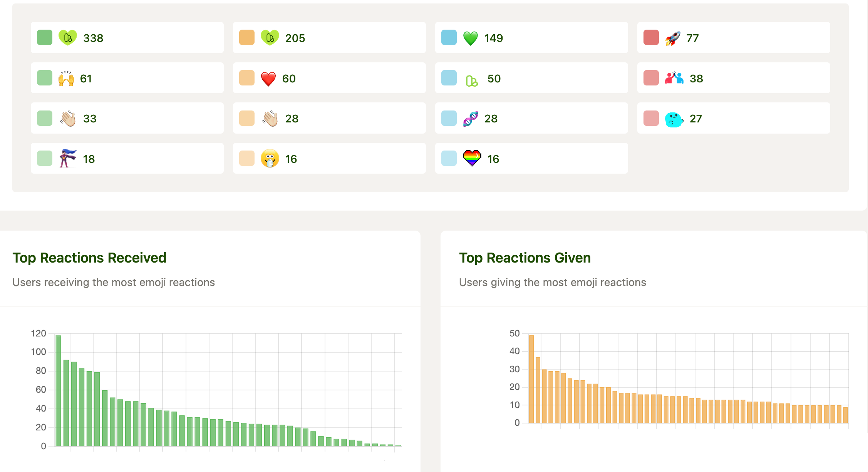Click the tallest green bar in Reactions Received
The image size is (868, 472).
[59, 391]
